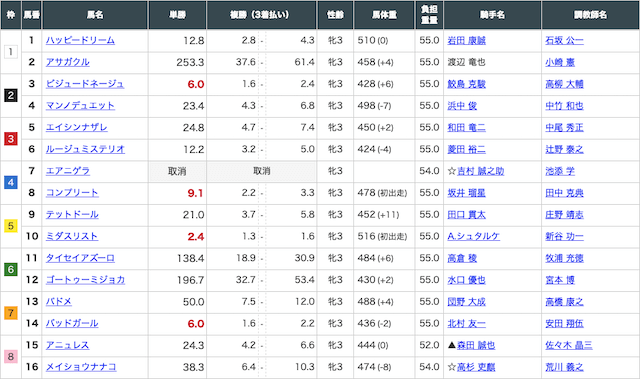
Task: Open trainer link 田中 克典
Action: [x=564, y=193]
